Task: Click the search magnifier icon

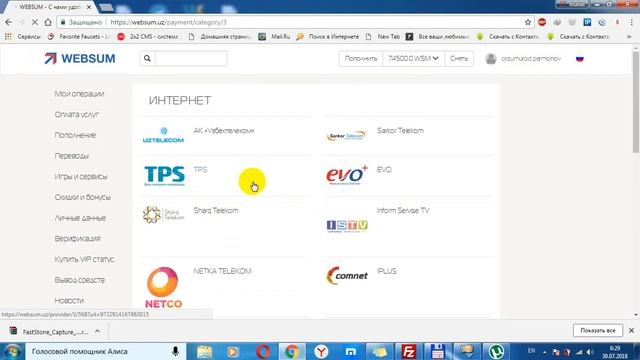Action: click(x=147, y=58)
